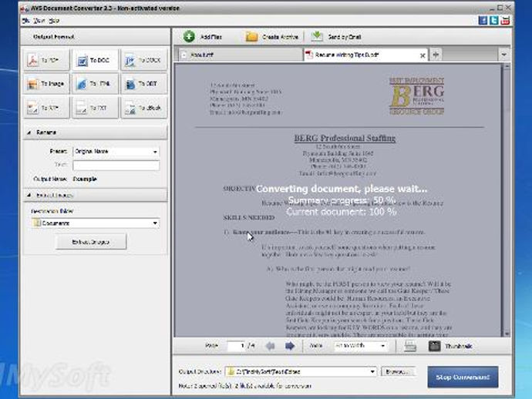Viewport: 532px width, 399px height.
Task: Go to the next page arrow
Action: tap(290, 346)
